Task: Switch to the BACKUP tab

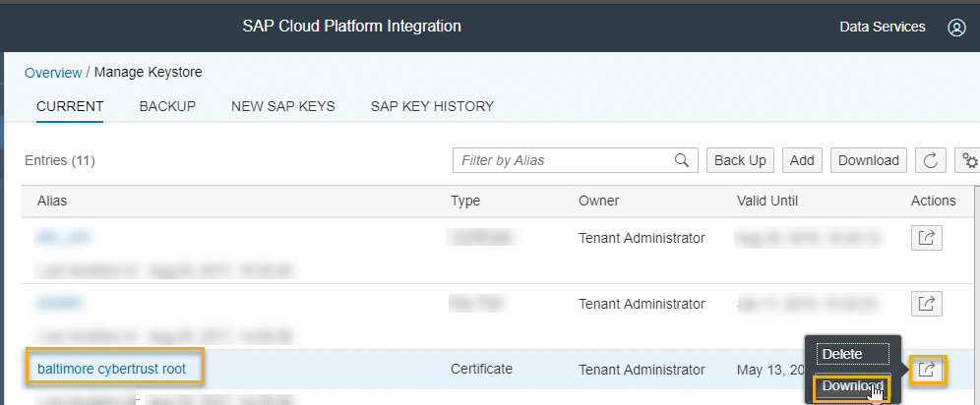Action: click(x=167, y=106)
